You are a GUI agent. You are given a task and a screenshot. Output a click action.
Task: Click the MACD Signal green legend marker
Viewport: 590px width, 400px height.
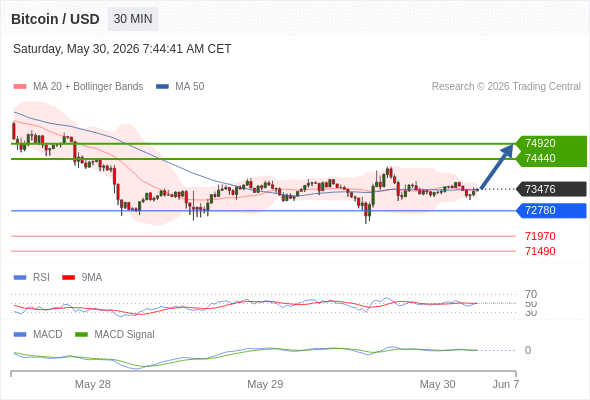[x=81, y=335]
